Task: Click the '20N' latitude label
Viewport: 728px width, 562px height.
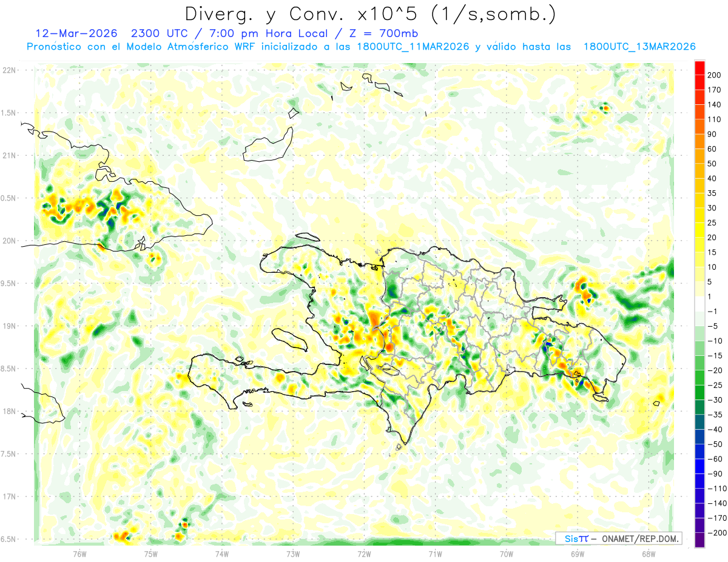Action: point(8,241)
